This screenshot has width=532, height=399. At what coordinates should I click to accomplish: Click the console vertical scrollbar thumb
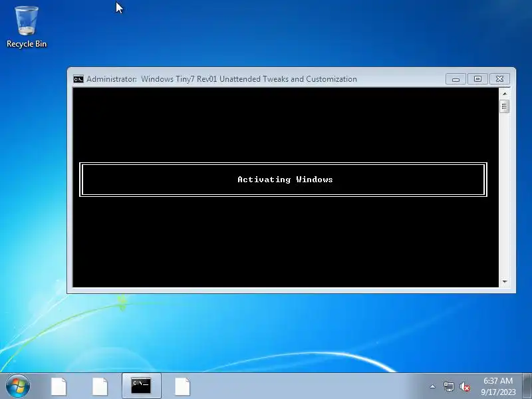505,106
